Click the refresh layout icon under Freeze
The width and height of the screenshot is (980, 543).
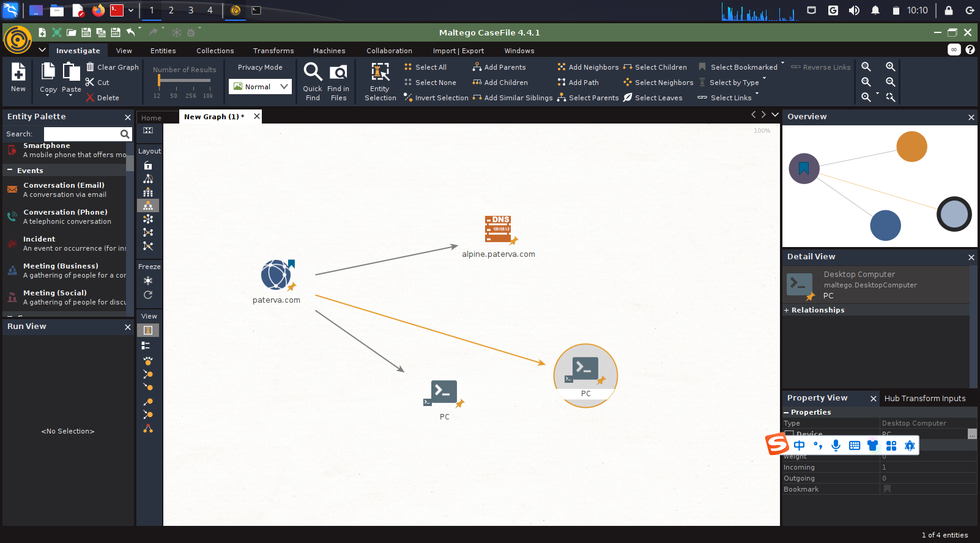pos(148,295)
